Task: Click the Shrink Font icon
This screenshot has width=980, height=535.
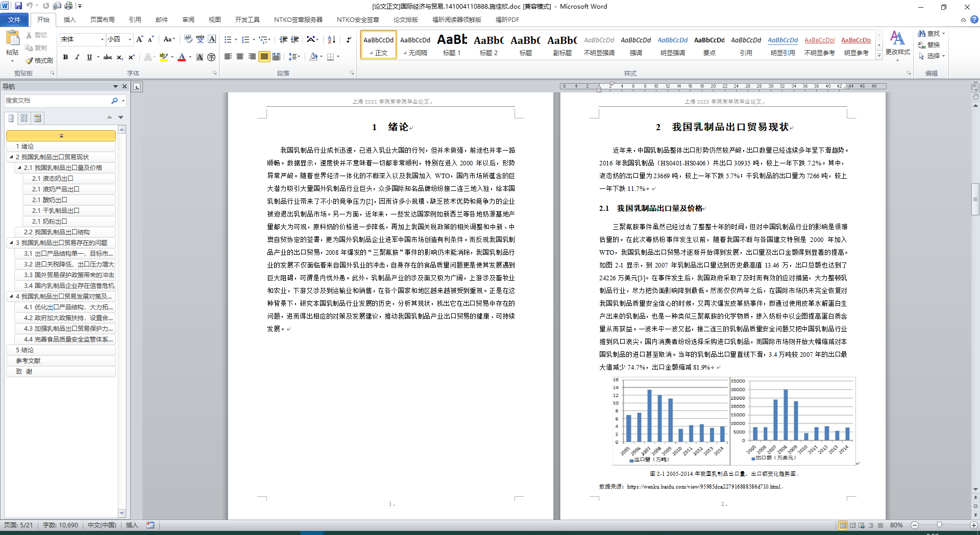Action: pos(151,39)
